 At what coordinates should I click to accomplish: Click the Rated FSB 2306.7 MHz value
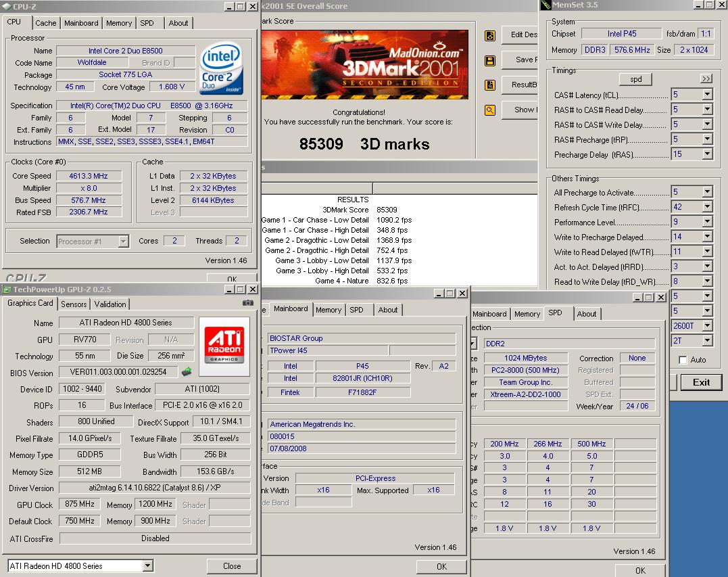click(x=89, y=212)
